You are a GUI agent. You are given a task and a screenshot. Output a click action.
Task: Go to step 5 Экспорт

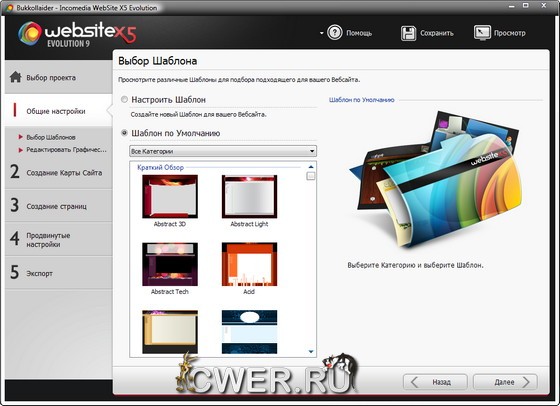(x=59, y=273)
